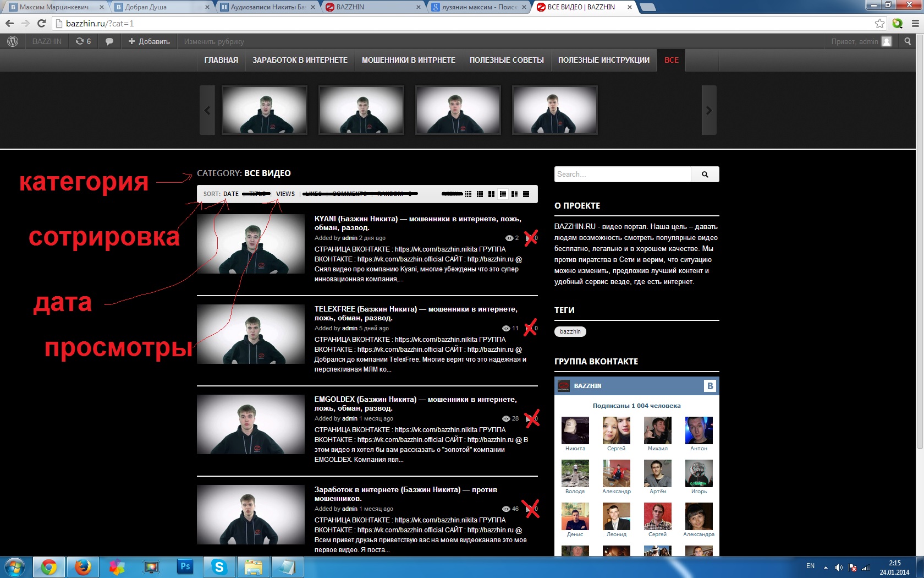Viewport: 924px width, 578px height.
Task: Open the EMGOLDEX video thumbnail
Action: pos(251,424)
